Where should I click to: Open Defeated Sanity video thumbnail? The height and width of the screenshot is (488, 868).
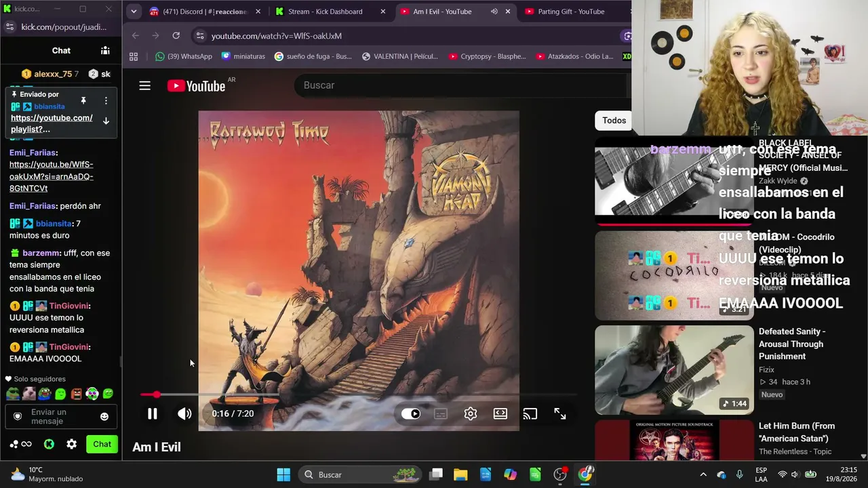674,370
